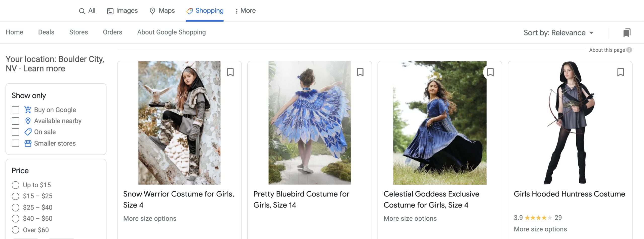Click the search magnifier icon beside All
Image resolution: width=644 pixels, height=239 pixels.
[82, 11]
